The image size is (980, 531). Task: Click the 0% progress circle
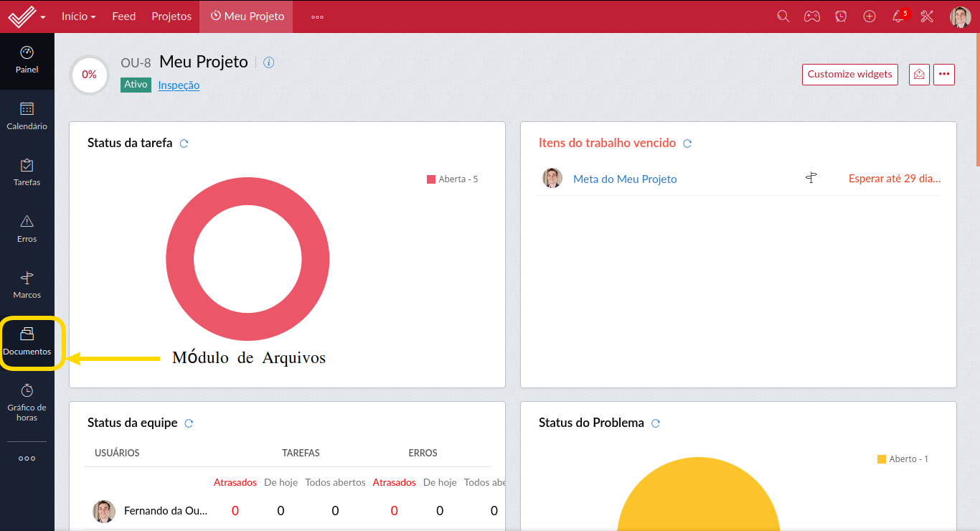point(89,75)
